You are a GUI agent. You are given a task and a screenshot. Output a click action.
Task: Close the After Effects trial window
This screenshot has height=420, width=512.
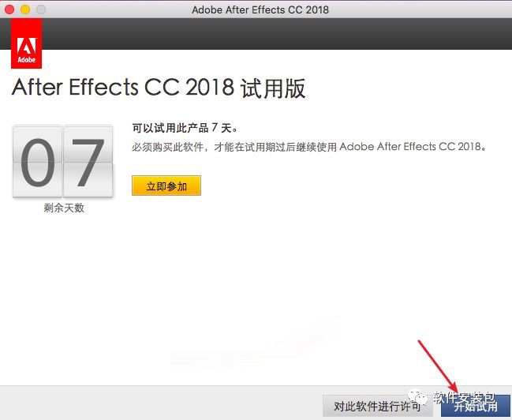tap(9, 9)
